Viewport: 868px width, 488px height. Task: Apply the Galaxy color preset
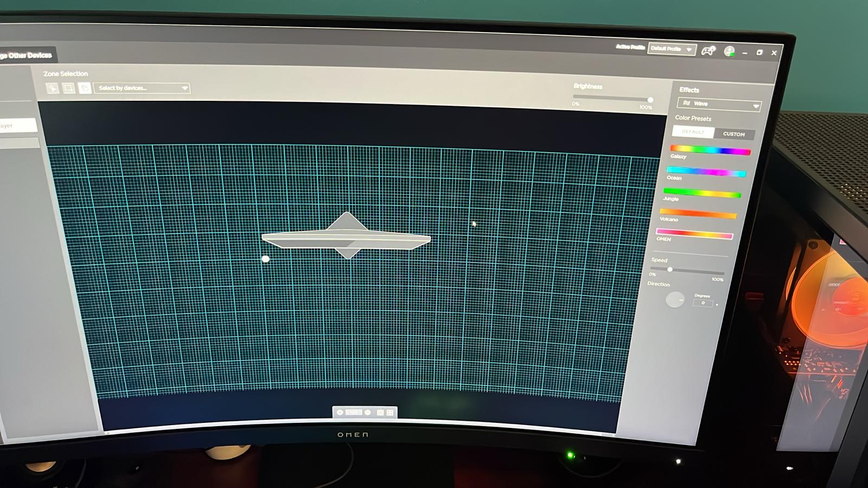point(710,150)
